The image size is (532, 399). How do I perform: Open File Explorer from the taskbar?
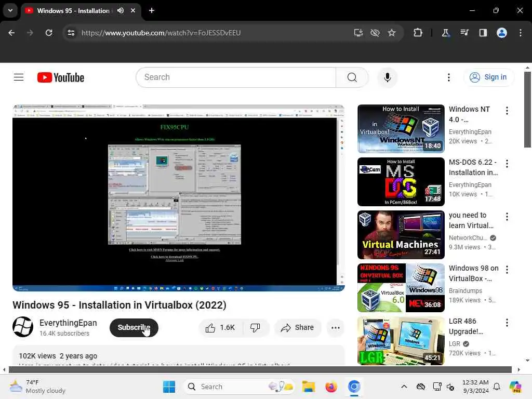(309, 387)
